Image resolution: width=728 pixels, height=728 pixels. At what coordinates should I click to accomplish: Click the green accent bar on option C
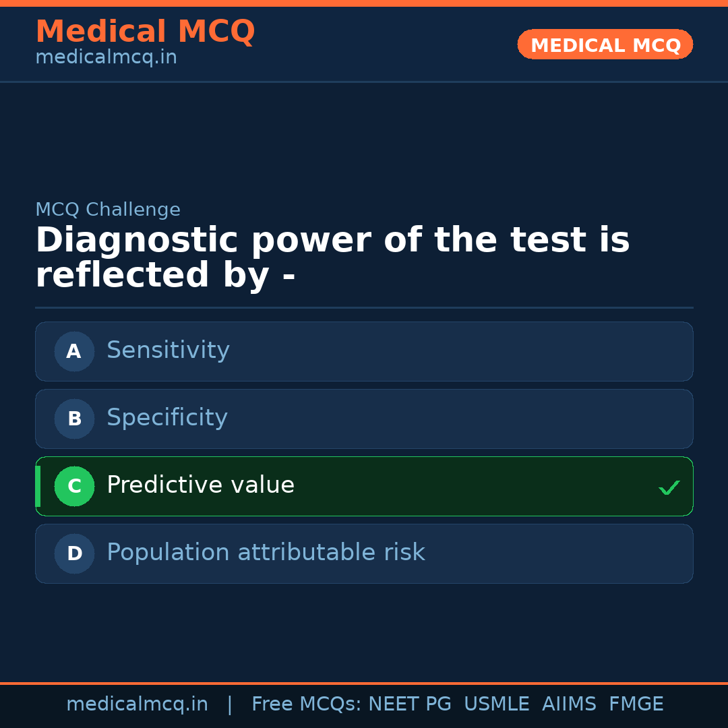(x=38, y=486)
